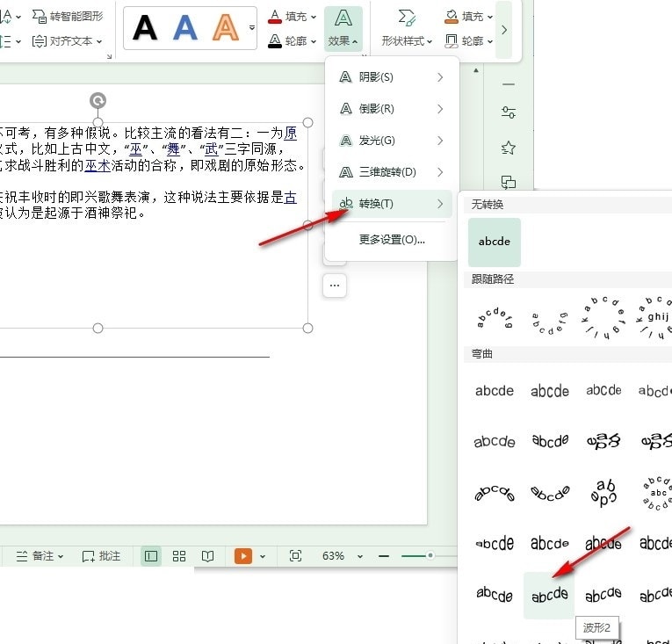672x644 pixels.
Task: Select the no-transform abcde option
Action: (x=495, y=242)
